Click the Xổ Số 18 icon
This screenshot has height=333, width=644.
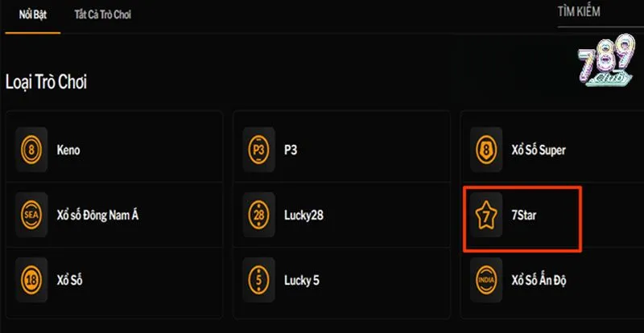(x=31, y=281)
